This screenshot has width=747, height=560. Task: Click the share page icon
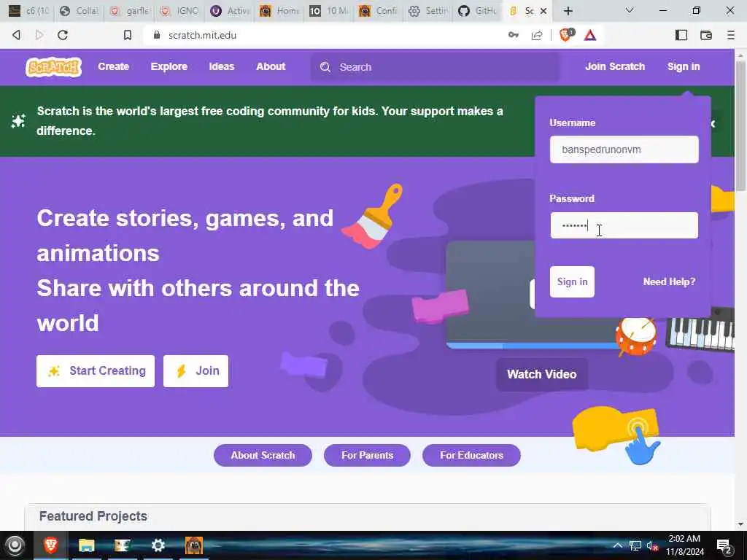click(x=537, y=35)
